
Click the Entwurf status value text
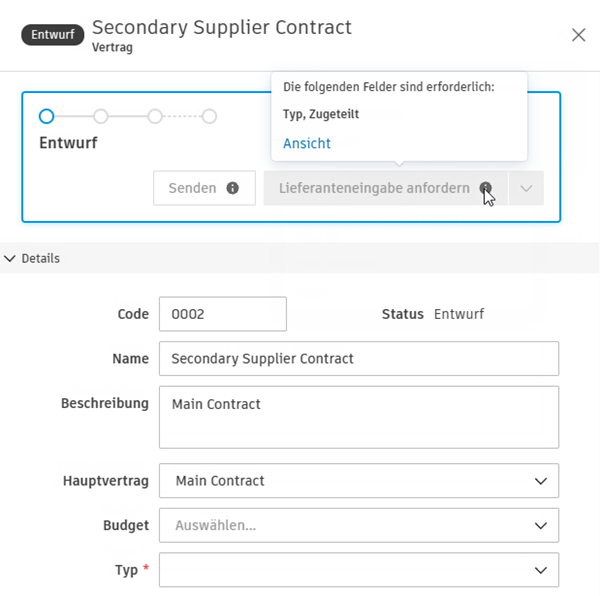coord(459,314)
